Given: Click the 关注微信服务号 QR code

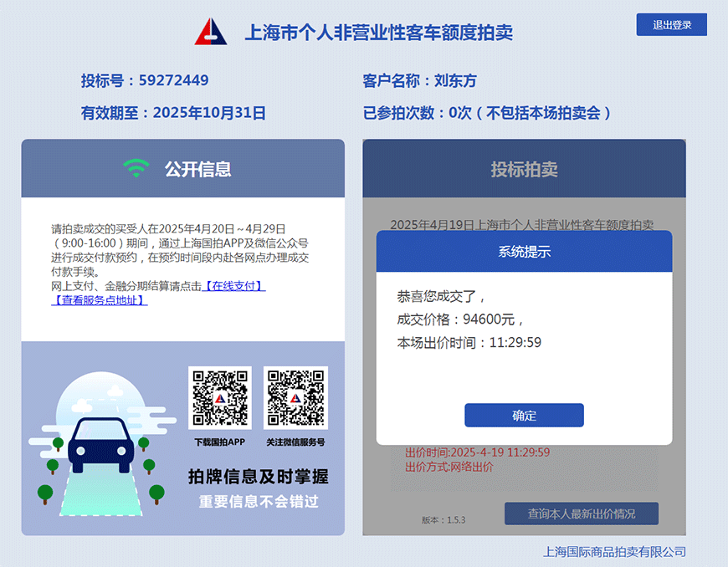Looking at the screenshot, I should pos(295,398).
